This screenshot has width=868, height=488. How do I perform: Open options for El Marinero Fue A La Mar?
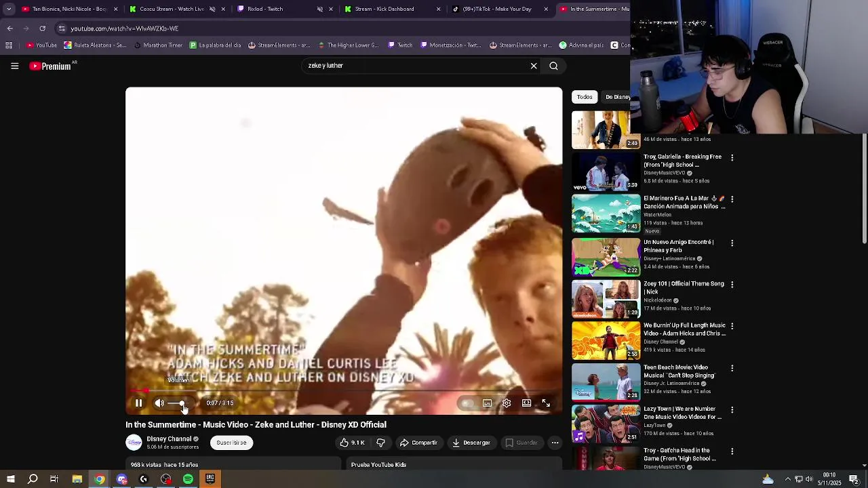point(732,199)
